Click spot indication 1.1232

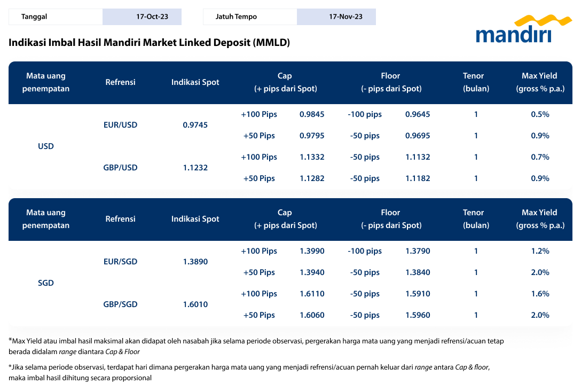click(x=195, y=168)
